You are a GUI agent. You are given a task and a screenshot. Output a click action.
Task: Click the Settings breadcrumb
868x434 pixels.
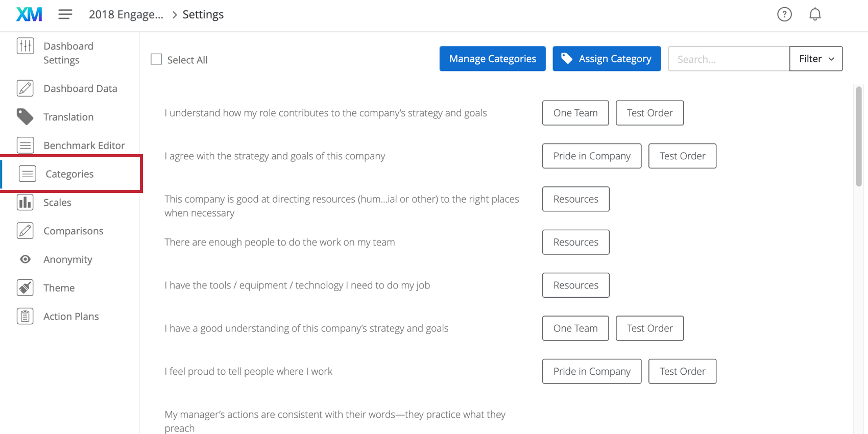tap(203, 14)
